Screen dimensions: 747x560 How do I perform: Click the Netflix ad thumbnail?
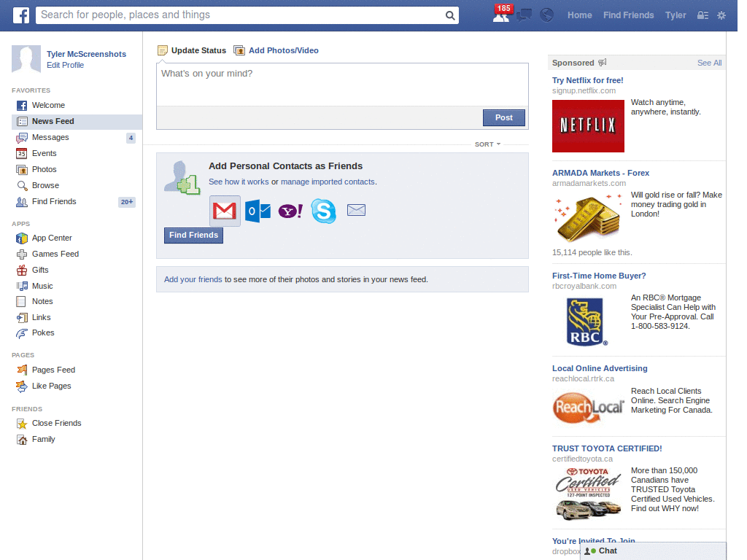[x=588, y=126]
